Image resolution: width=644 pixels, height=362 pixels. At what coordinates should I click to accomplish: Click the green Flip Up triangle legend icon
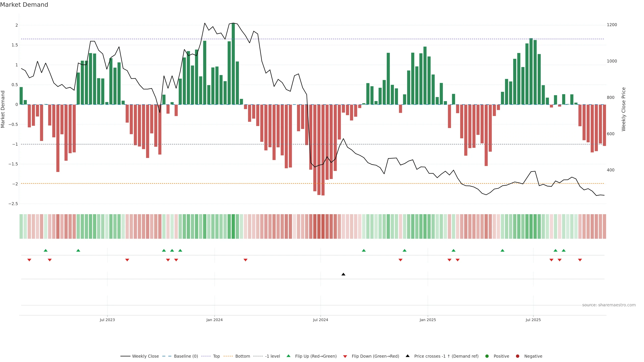point(288,356)
